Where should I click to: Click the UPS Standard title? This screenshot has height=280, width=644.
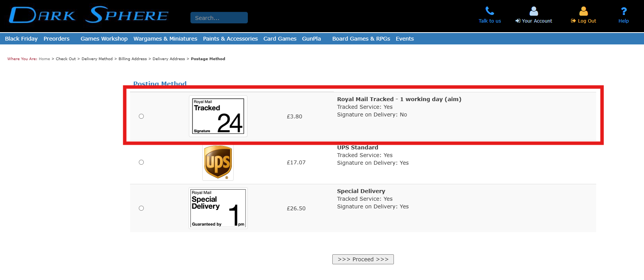tap(358, 147)
